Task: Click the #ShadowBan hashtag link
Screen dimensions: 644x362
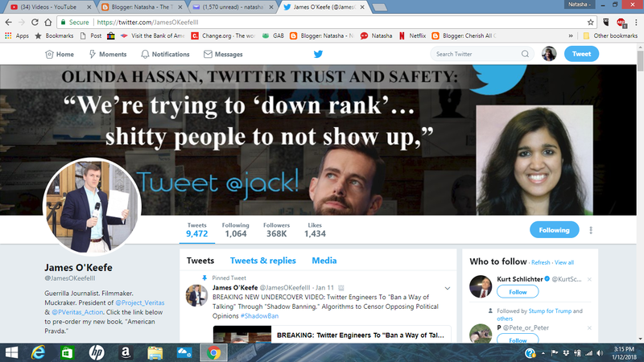Action: [258, 316]
